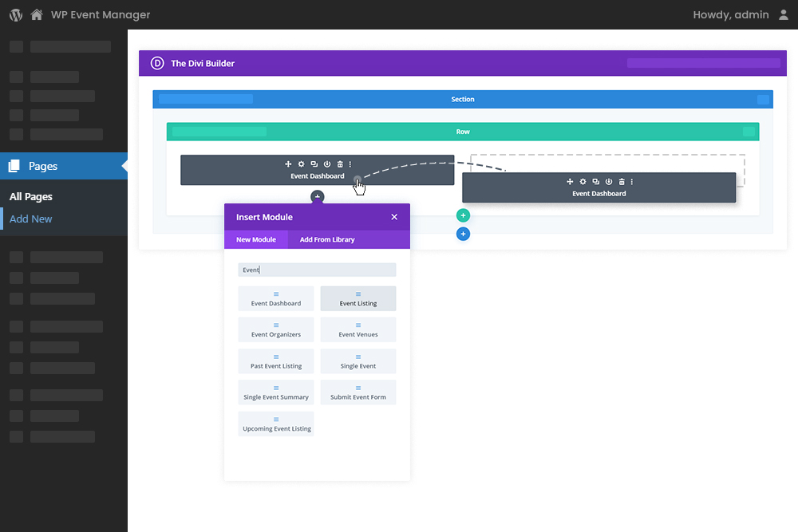Insert the Single Event module
The height and width of the screenshot is (532, 798).
[x=358, y=361]
